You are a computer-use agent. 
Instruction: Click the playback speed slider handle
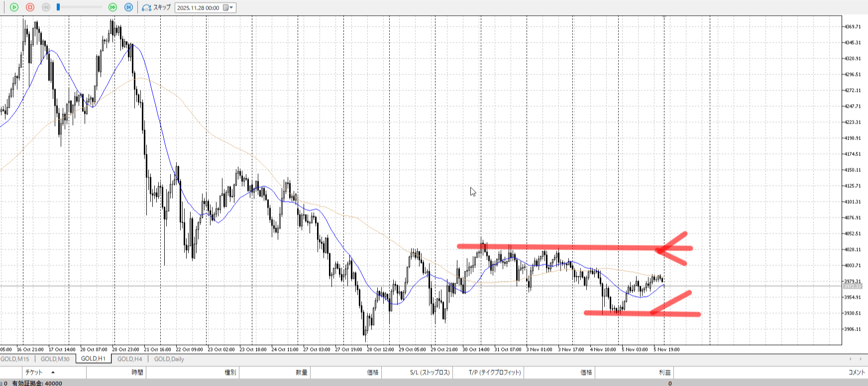(58, 7)
